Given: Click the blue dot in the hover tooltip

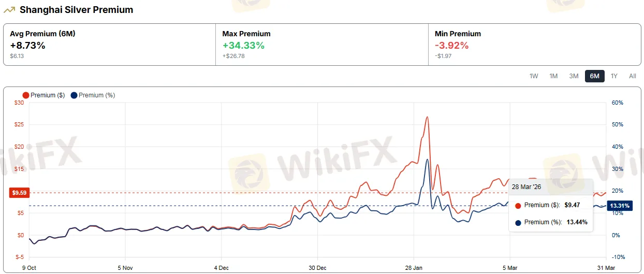Looking at the screenshot, I should coord(518,223).
